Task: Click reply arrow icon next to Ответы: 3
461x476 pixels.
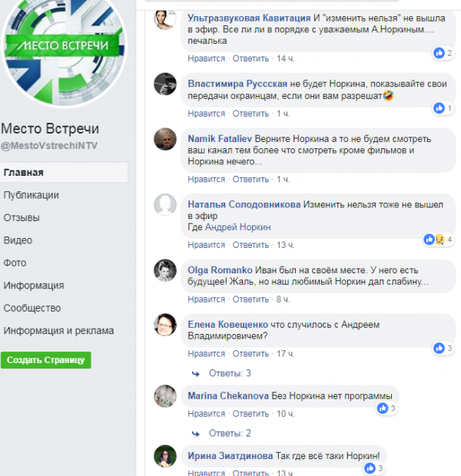Action: [x=196, y=374]
